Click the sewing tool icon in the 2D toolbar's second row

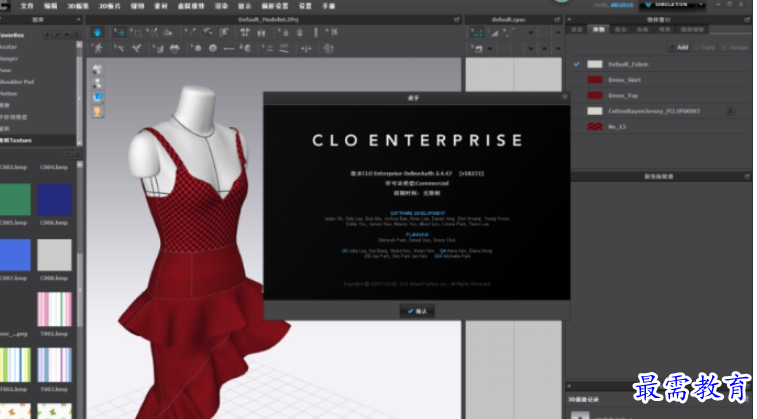click(477, 48)
